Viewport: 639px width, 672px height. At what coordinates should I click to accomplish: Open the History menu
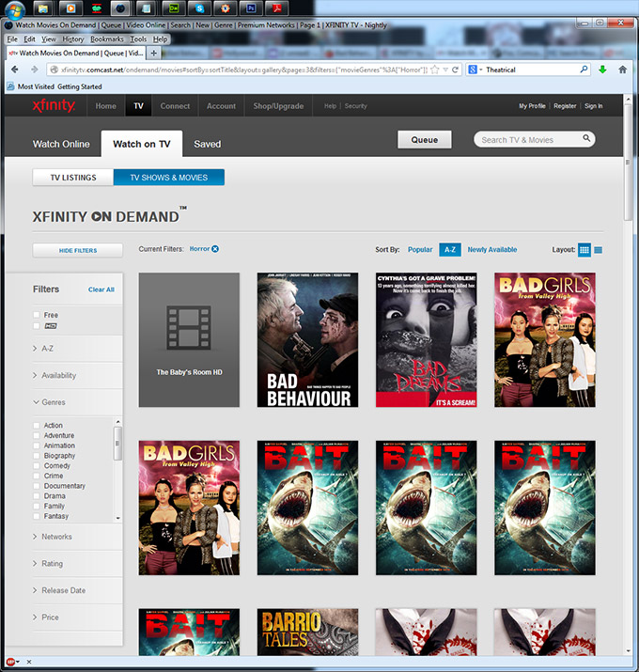(x=73, y=39)
